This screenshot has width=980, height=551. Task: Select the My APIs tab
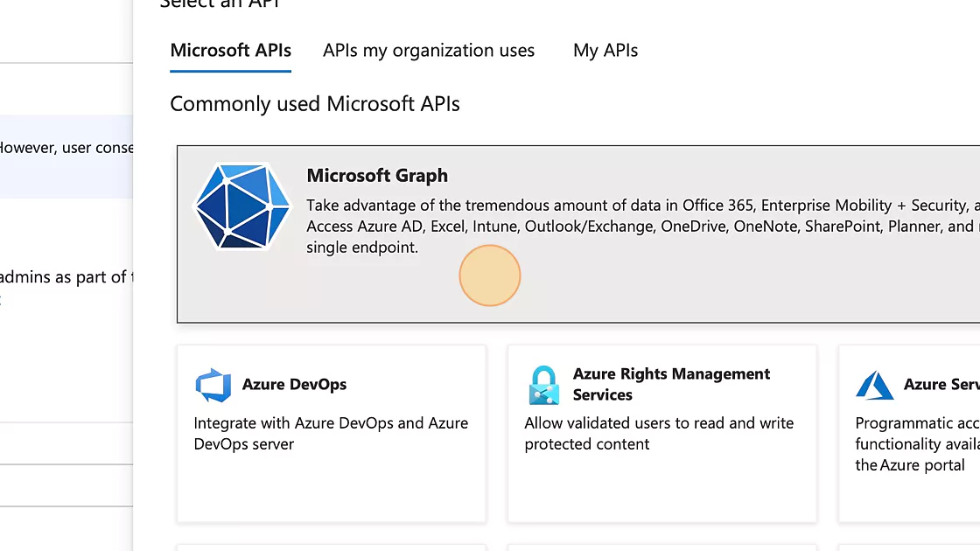pyautogui.click(x=605, y=50)
